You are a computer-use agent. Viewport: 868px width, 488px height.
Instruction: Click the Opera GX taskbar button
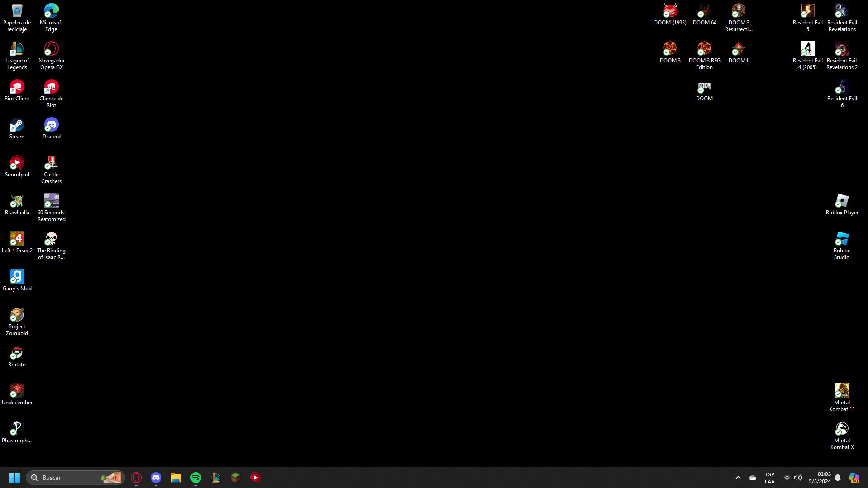[136, 478]
